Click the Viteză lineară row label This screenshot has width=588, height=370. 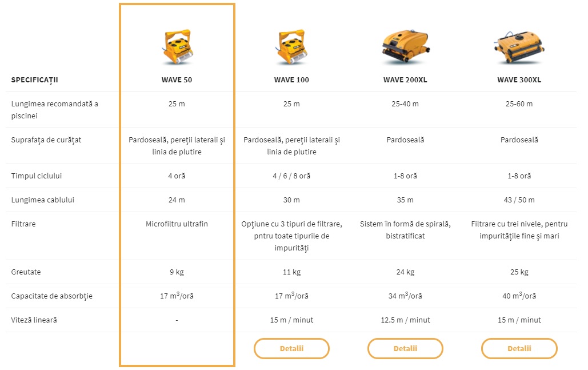pos(34,320)
